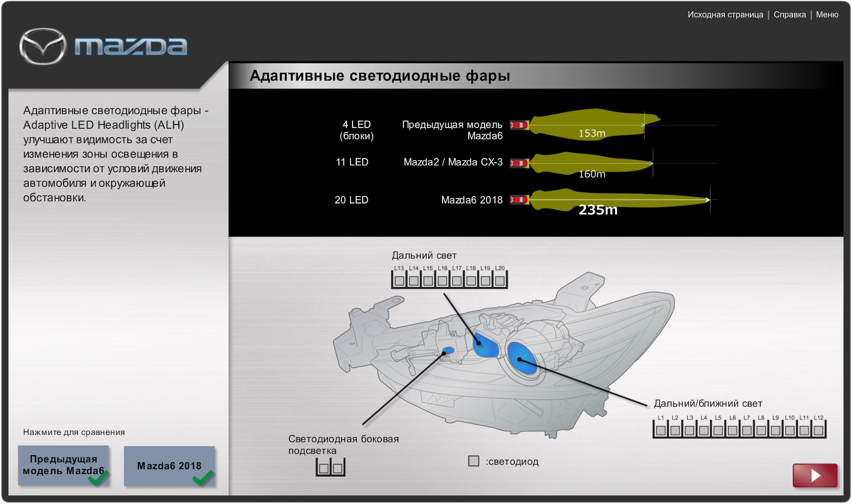Click the 235m beam distance text
Screen dimensions: 852x504
click(x=598, y=210)
